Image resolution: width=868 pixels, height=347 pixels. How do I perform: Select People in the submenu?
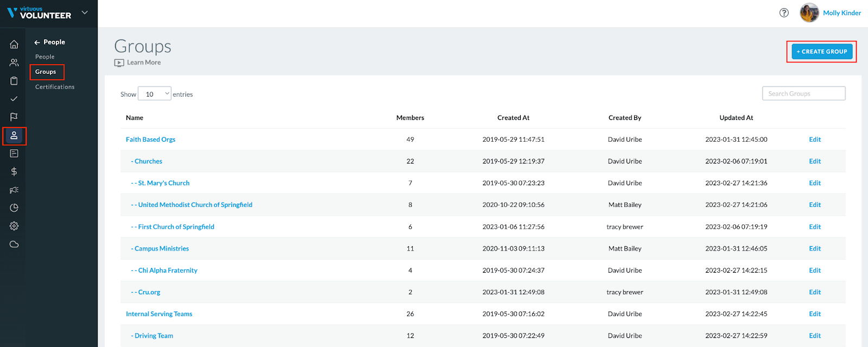[45, 56]
